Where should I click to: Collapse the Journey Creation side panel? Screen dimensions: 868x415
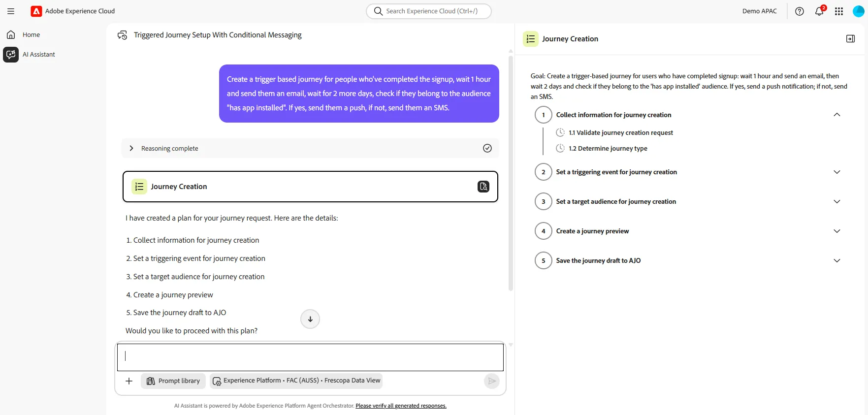(x=850, y=39)
